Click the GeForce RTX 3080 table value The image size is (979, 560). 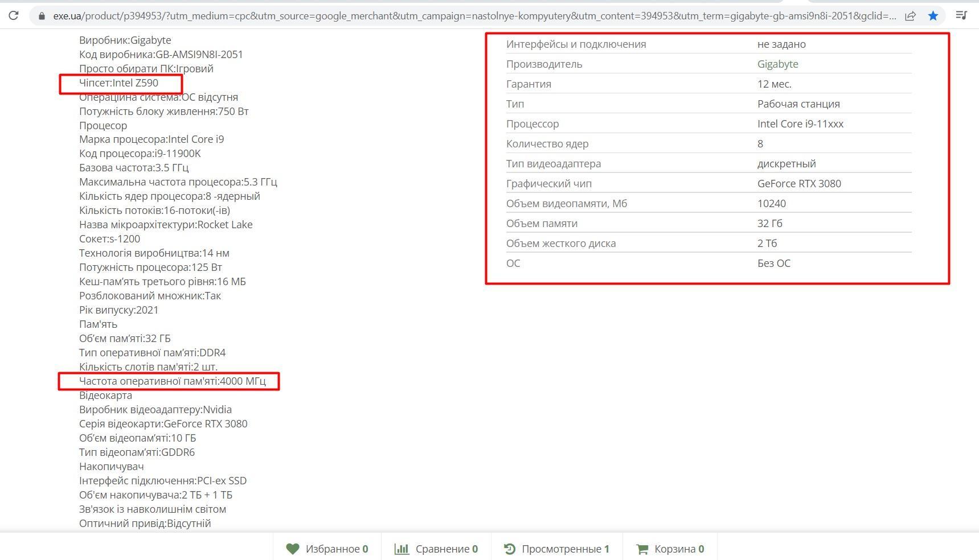coord(798,183)
